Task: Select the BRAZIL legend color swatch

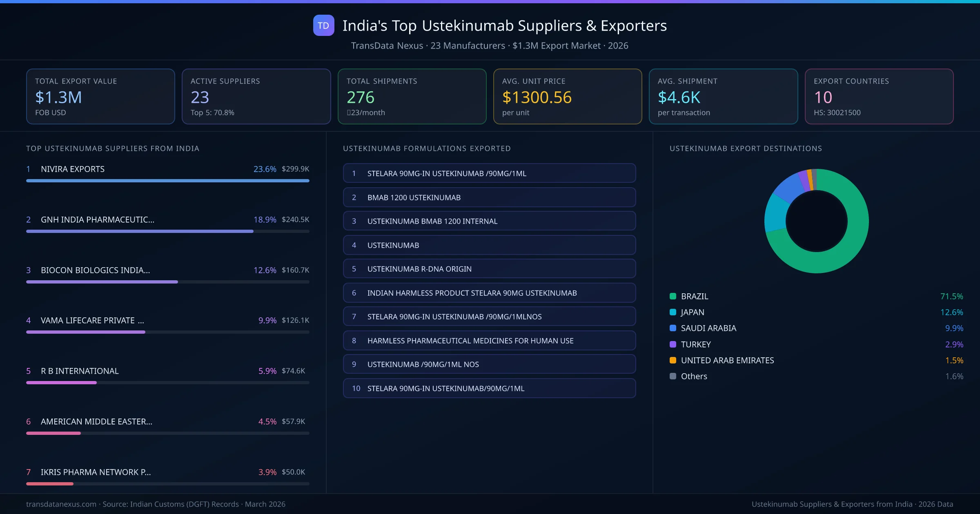Action: 673,296
